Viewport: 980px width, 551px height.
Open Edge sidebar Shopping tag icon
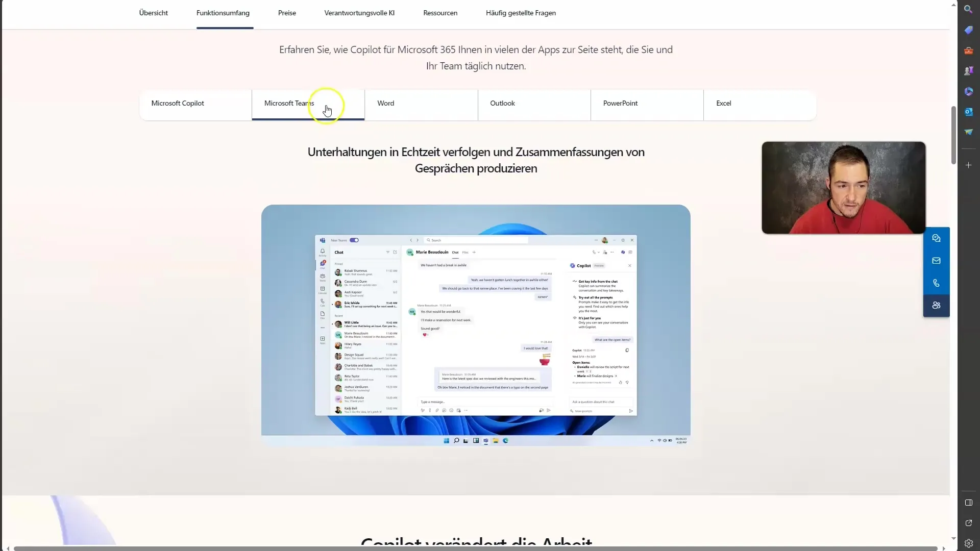(x=968, y=30)
